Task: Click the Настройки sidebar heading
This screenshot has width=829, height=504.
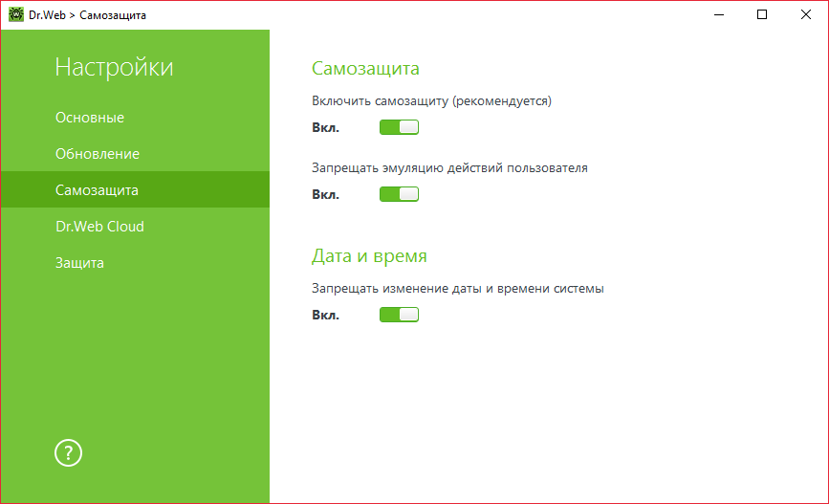Action: tap(114, 67)
